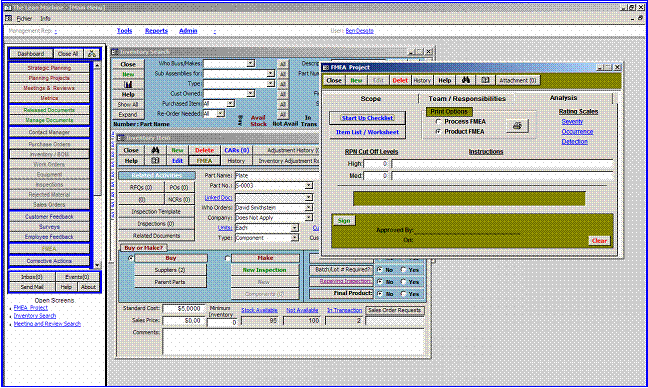Open the Who Buys/Makes dropdown
The width and height of the screenshot is (648, 388).
click(x=250, y=64)
